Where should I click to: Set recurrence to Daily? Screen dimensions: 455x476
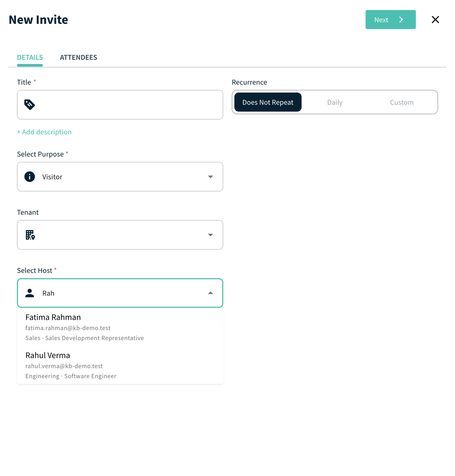(335, 102)
